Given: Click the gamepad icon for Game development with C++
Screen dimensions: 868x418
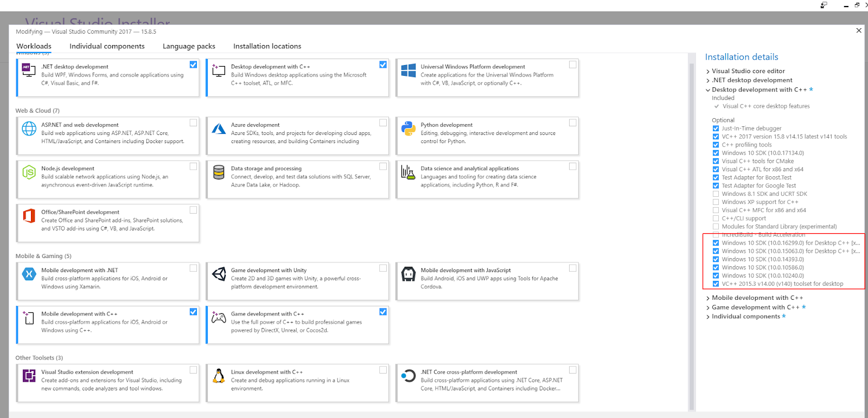Looking at the screenshot, I should (219, 318).
